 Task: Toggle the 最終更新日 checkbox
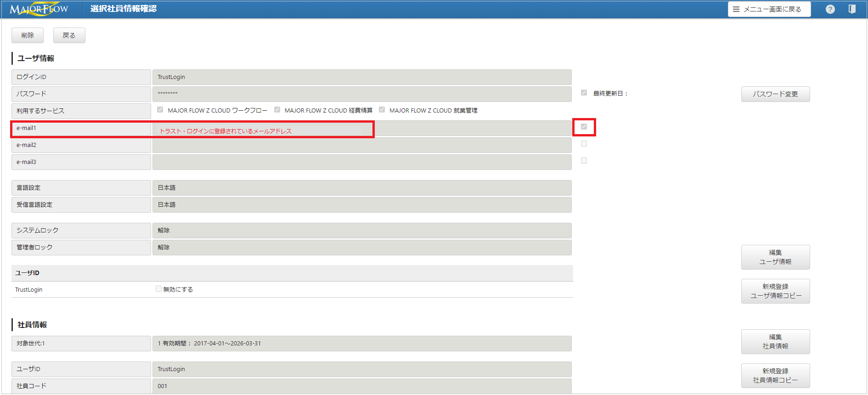(x=584, y=93)
